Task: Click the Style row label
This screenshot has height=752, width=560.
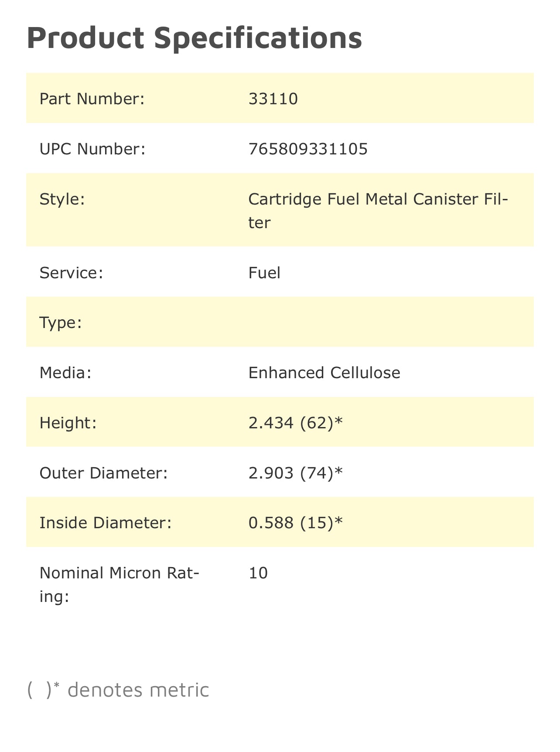Action: [x=62, y=199]
